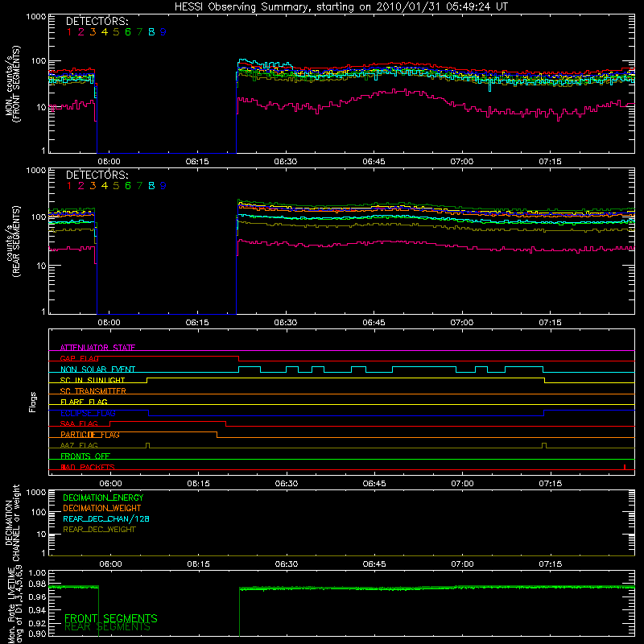This screenshot has width=644, height=644.
Task: Click the PARTICLE_FLAG label
Action: pos(90,434)
